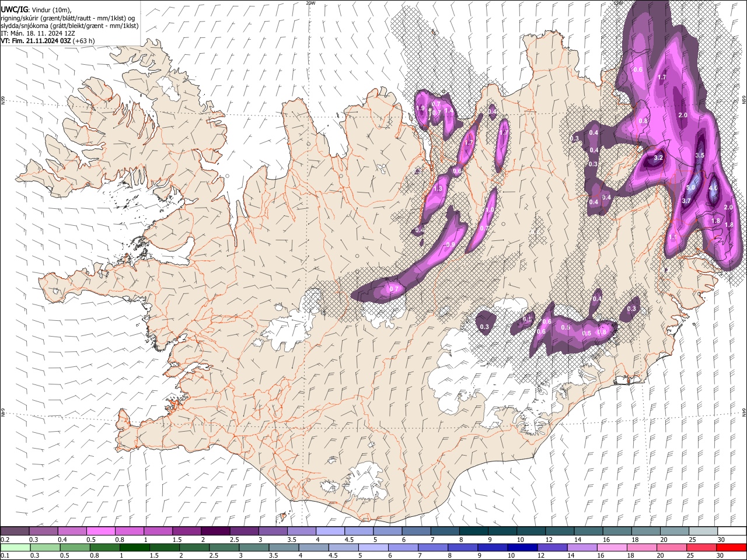Click the 1.3 snowfall value on the map

438,189
